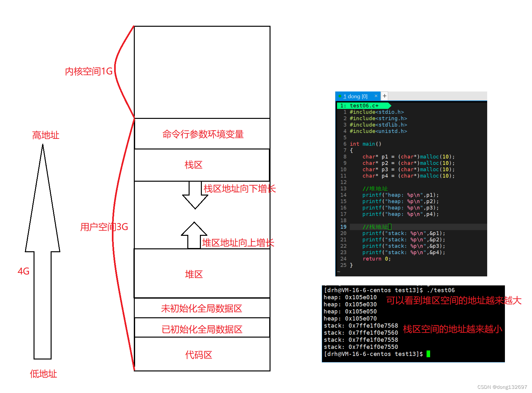The image size is (532, 393).
Task: Click line '#include<unistd.h>' in the editor
Action: [378, 131]
